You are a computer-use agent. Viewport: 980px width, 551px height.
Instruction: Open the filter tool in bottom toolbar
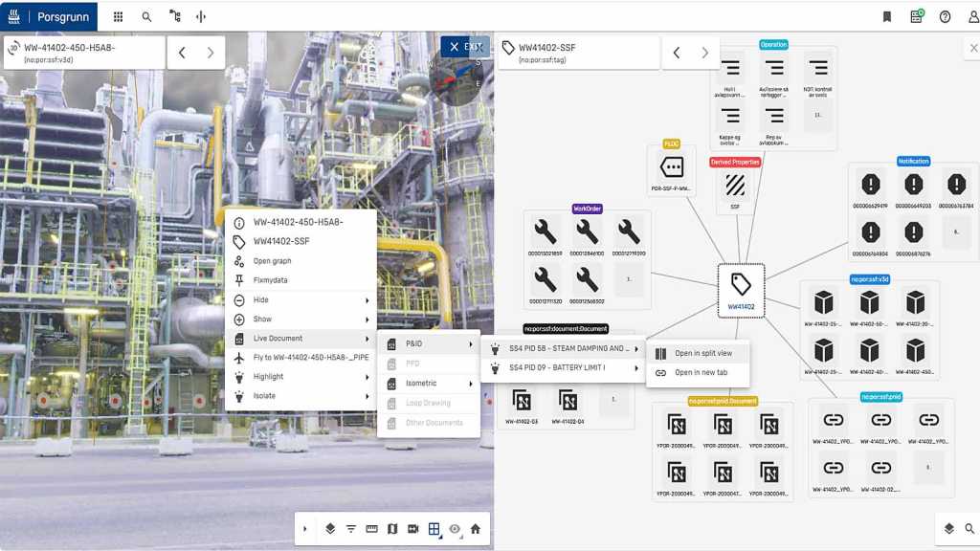351,528
